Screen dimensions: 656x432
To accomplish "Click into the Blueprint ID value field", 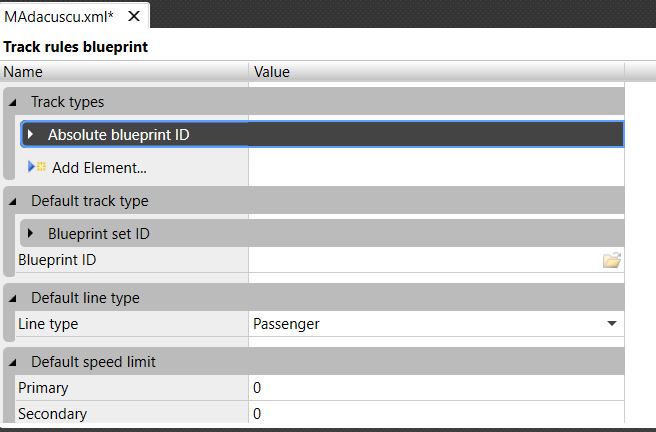I will click(x=420, y=260).
